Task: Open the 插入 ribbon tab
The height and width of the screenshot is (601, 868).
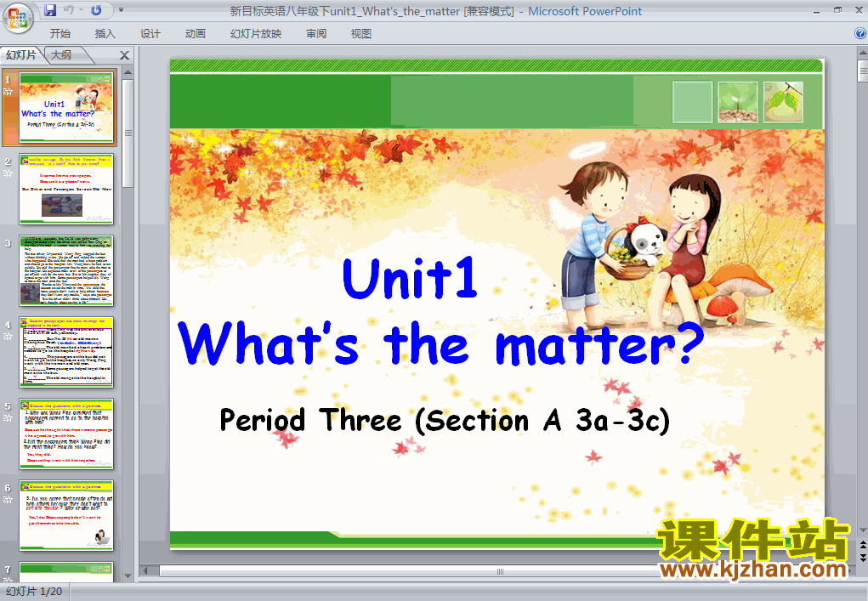Action: (x=105, y=34)
